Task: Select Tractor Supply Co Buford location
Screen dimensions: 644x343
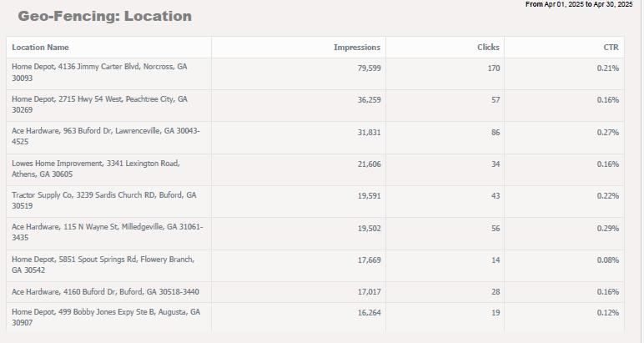Action: pos(103,200)
